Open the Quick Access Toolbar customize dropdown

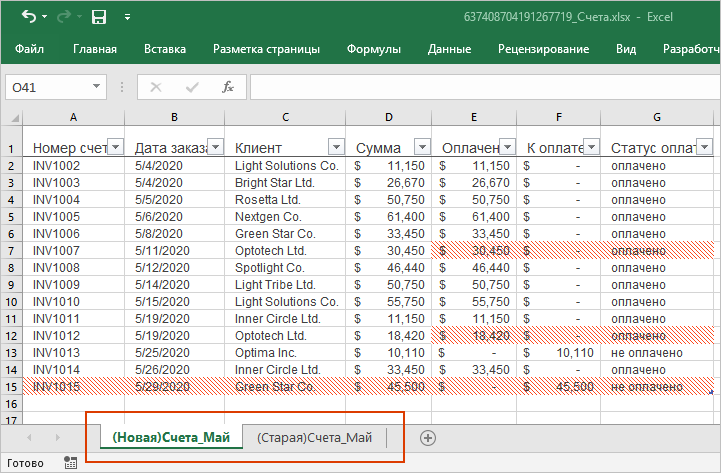(127, 18)
